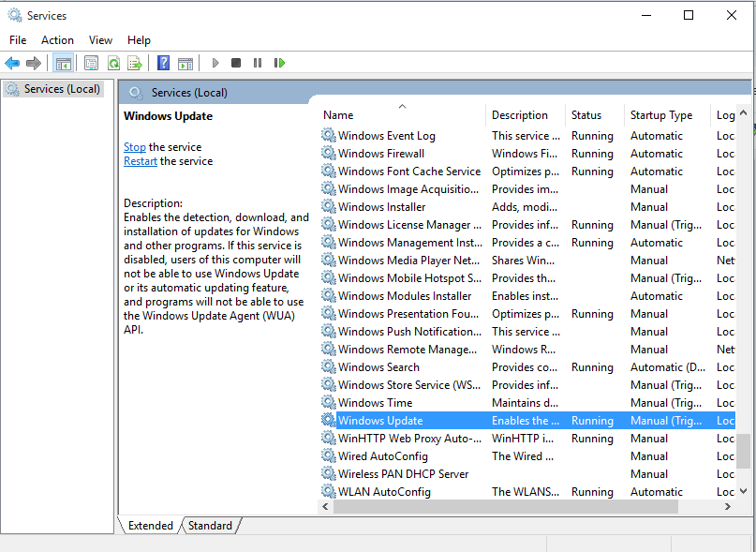This screenshot has height=552, width=756.
Task: Click gear icon beside Windows Update row
Action: click(328, 420)
